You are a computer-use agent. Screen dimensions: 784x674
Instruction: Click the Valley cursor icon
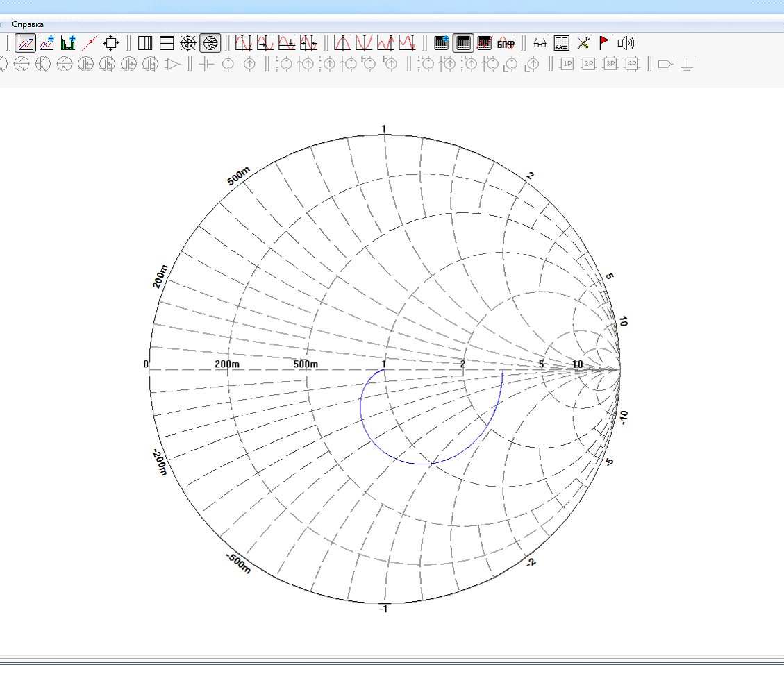click(363, 43)
